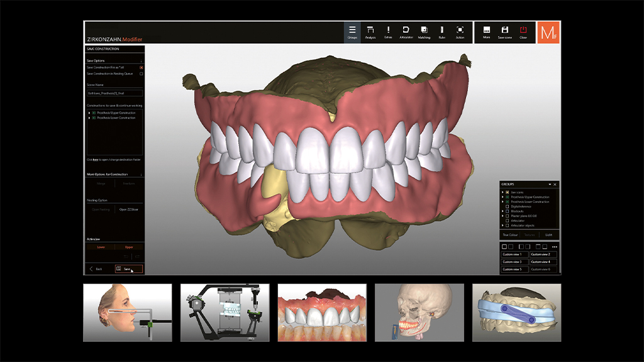Open the More toolbar icon

pos(486,32)
